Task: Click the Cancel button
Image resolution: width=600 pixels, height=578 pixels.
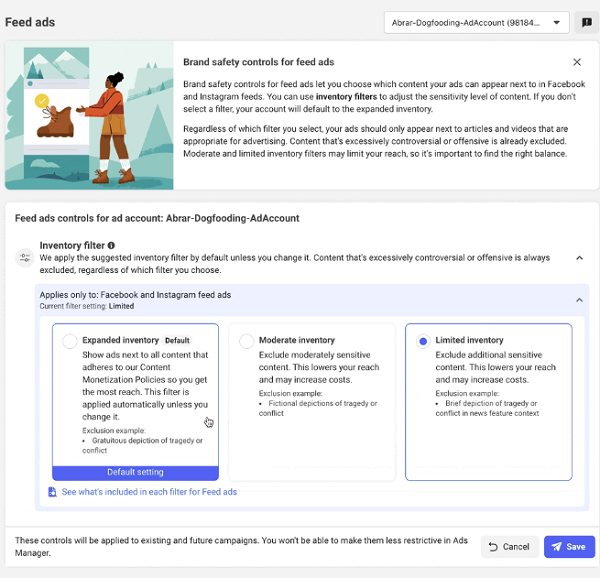Action: 509,547
